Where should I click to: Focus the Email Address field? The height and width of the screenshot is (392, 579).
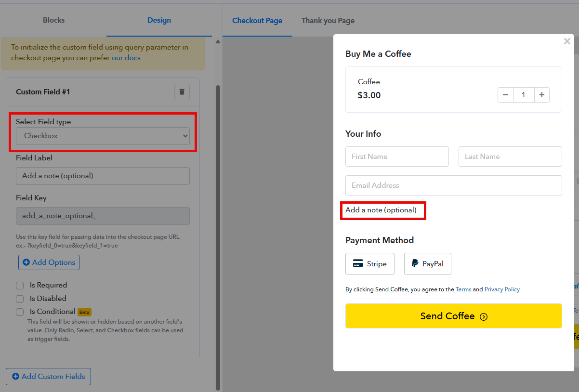453,185
